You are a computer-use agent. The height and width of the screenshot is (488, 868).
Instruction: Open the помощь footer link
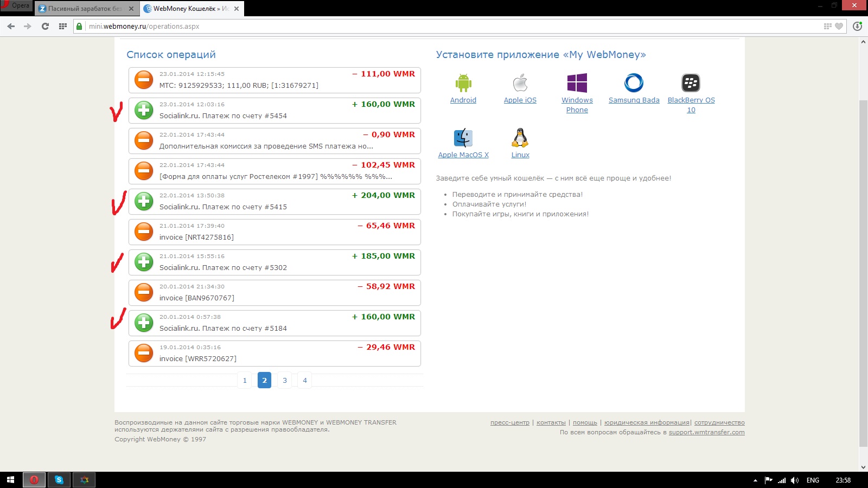[585, 422]
